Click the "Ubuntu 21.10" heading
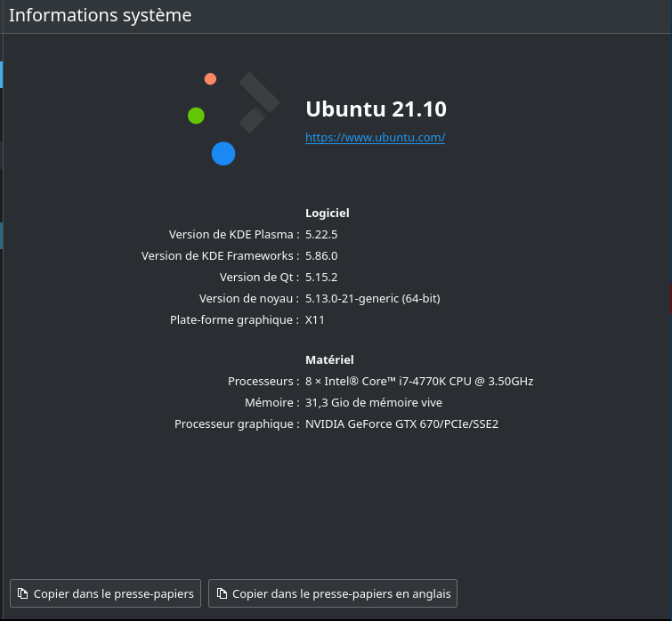Image resolution: width=672 pixels, height=621 pixels. (x=376, y=109)
